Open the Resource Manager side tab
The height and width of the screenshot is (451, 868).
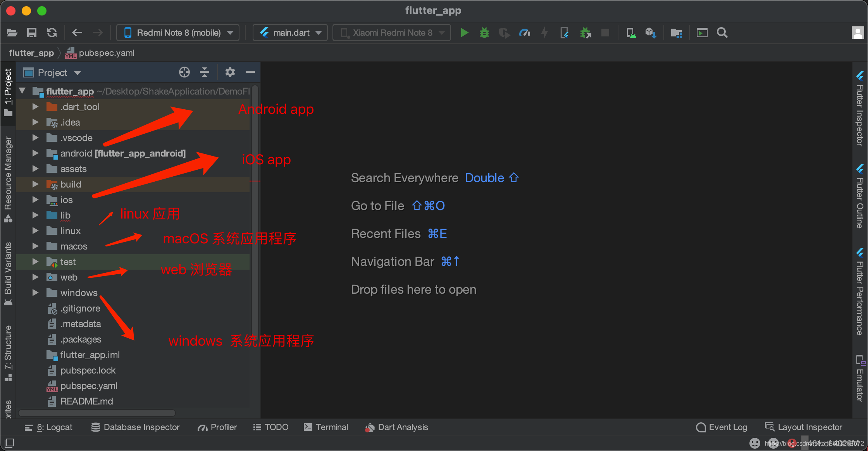8,179
